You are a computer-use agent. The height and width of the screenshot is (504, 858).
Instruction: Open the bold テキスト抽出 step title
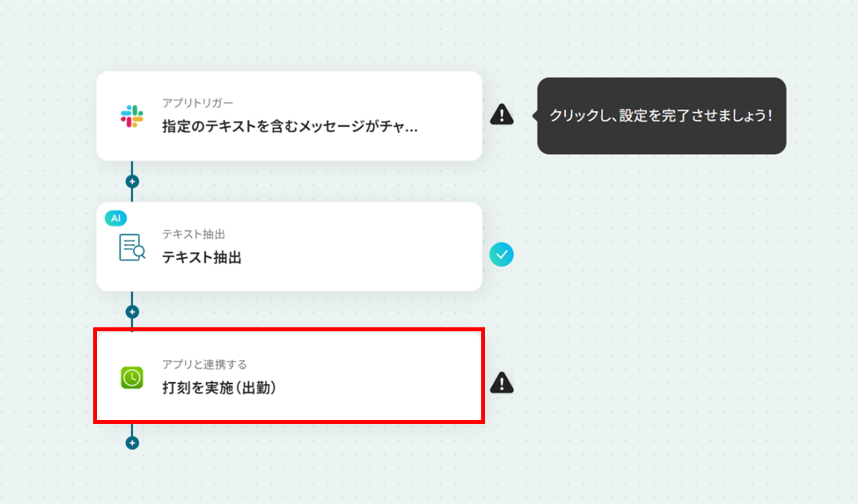pos(202,257)
